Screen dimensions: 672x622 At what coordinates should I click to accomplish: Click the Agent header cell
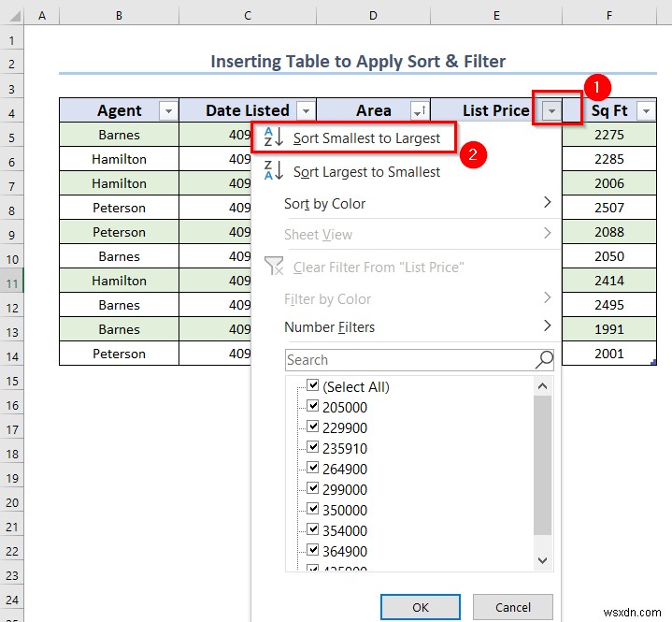119,110
